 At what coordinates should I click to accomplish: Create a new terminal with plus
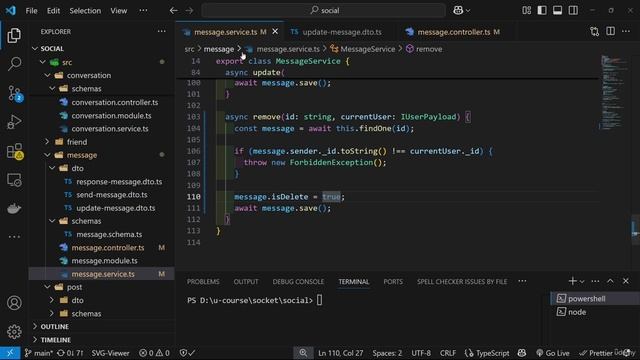click(572, 281)
